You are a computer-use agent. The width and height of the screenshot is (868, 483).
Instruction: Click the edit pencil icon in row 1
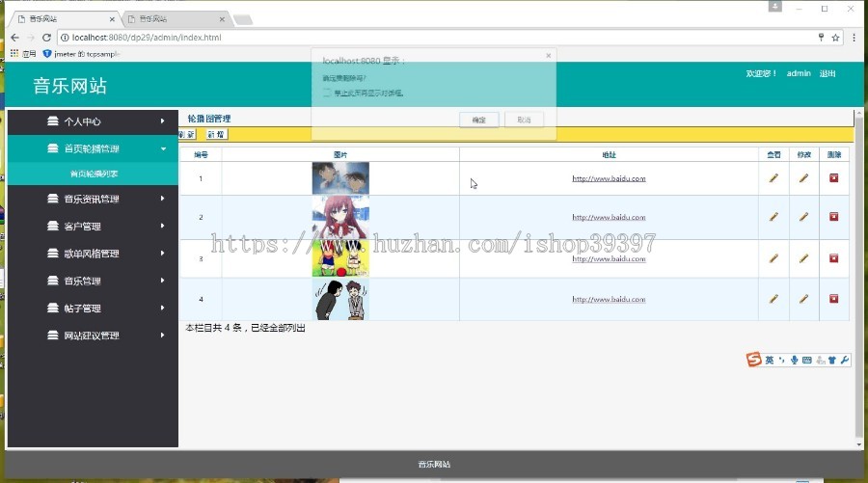803,178
